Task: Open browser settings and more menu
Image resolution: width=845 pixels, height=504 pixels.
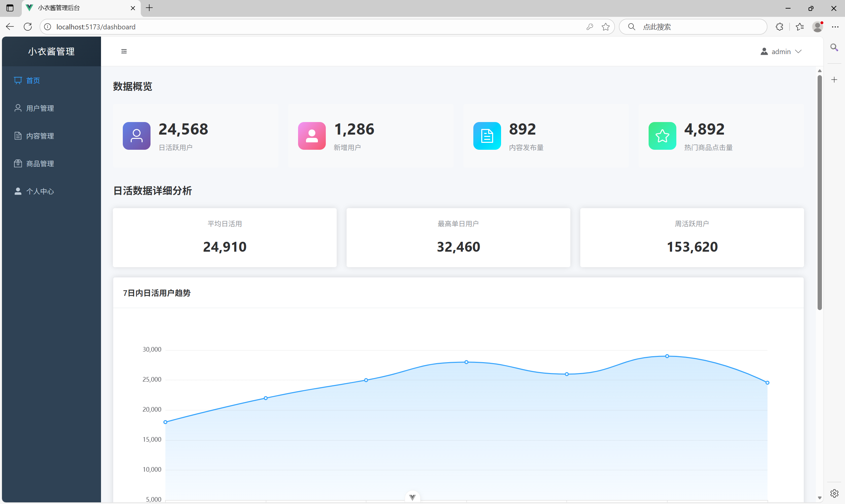Action: point(835,27)
